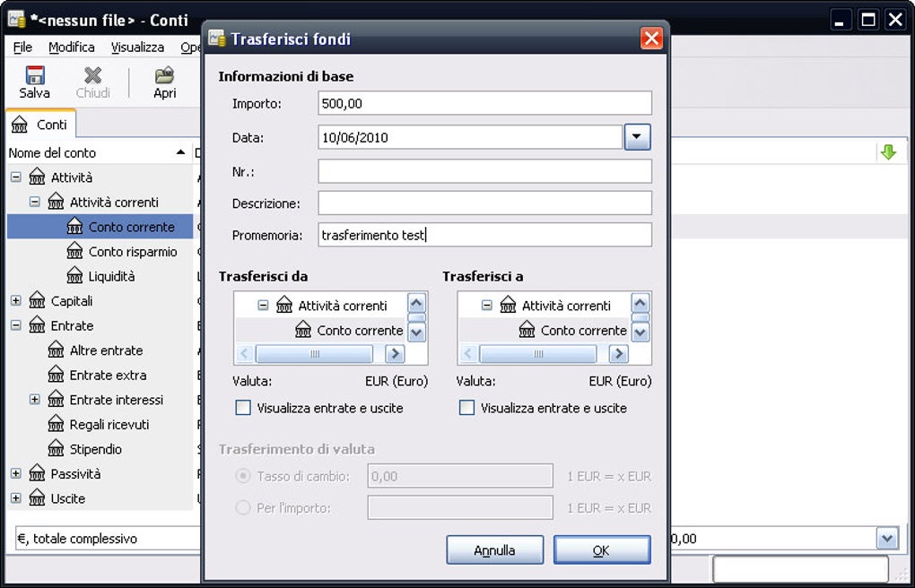This screenshot has width=915, height=588.
Task: Click the Stipendio account icon in tree
Action: (x=56, y=449)
